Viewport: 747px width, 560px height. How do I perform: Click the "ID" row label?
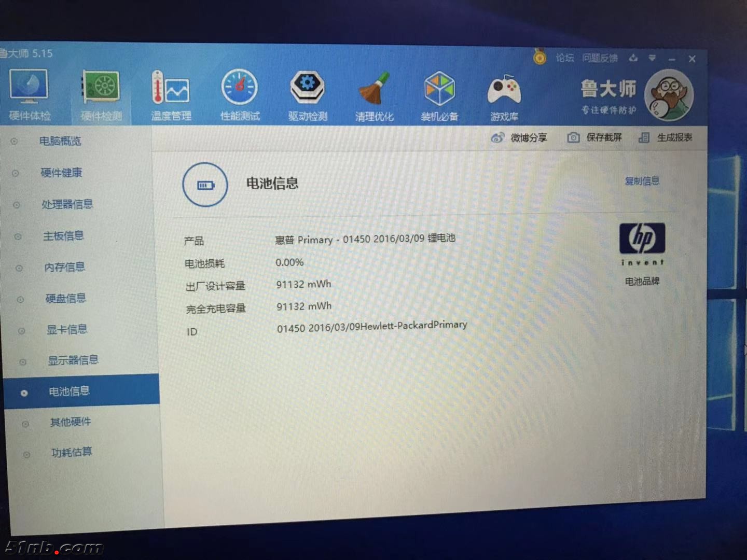[x=192, y=332]
